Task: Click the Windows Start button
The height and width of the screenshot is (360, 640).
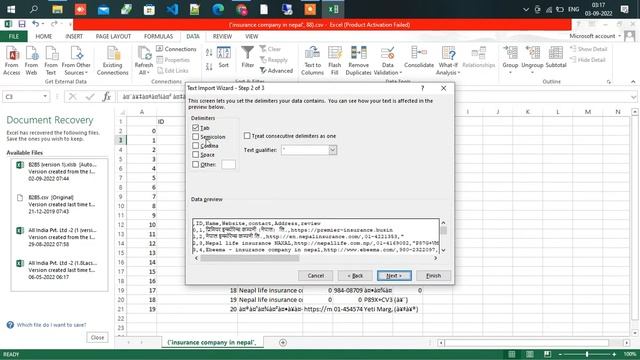Action: click(11, 9)
